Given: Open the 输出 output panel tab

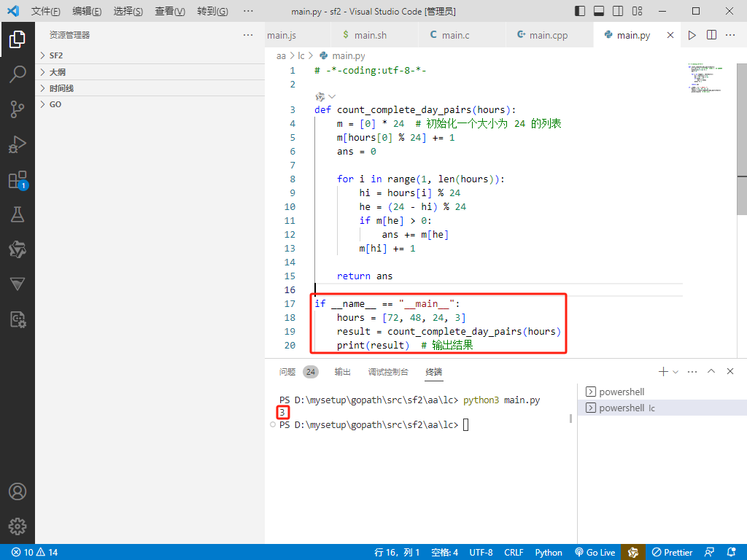Looking at the screenshot, I should coord(342,372).
